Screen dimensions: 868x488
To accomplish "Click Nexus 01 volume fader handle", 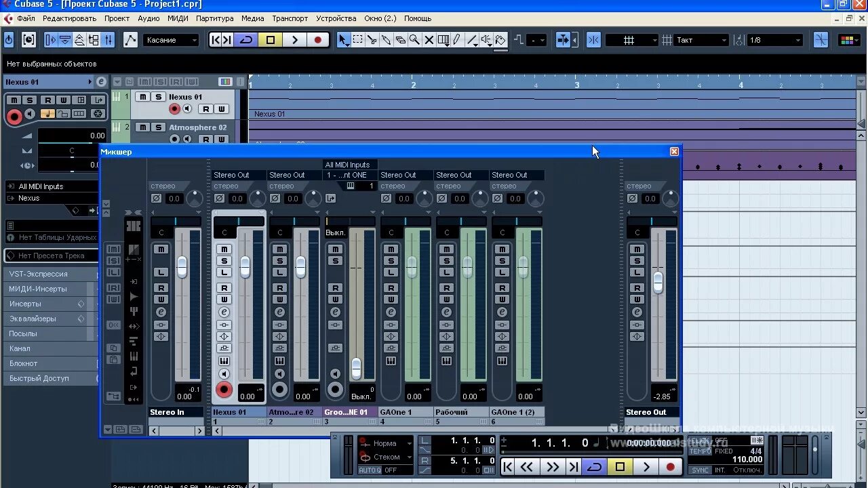I will pyautogui.click(x=245, y=266).
